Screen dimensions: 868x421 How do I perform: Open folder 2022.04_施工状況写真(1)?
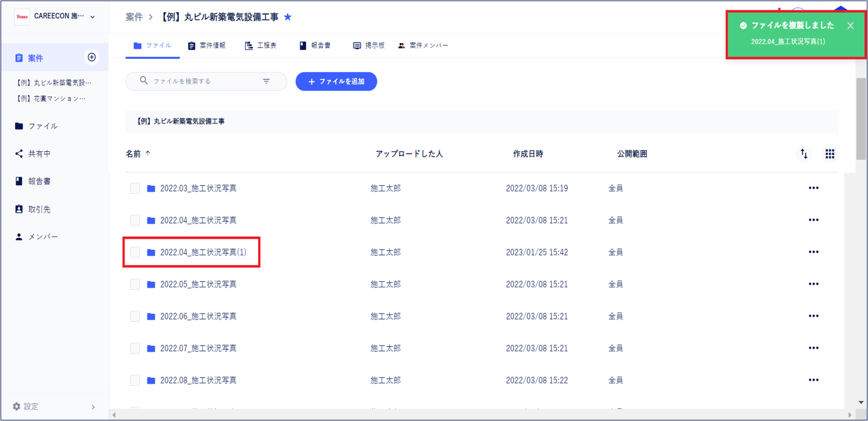tap(203, 252)
